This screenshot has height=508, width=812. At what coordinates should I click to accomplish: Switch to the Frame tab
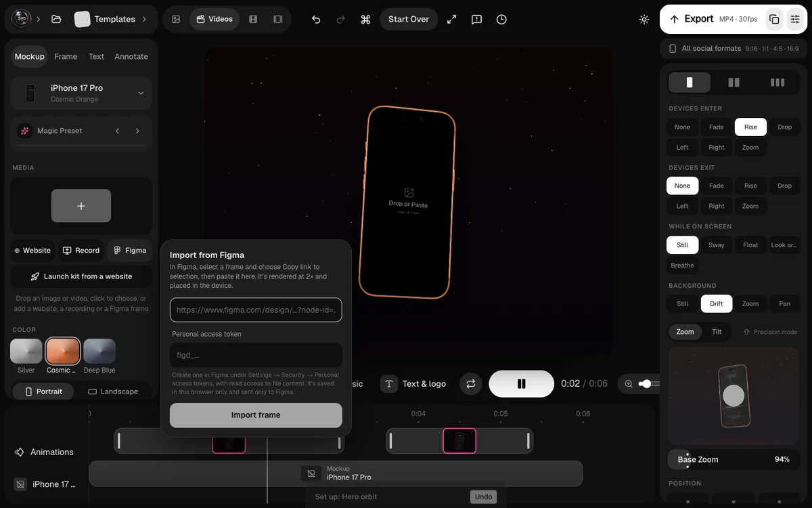(x=66, y=56)
